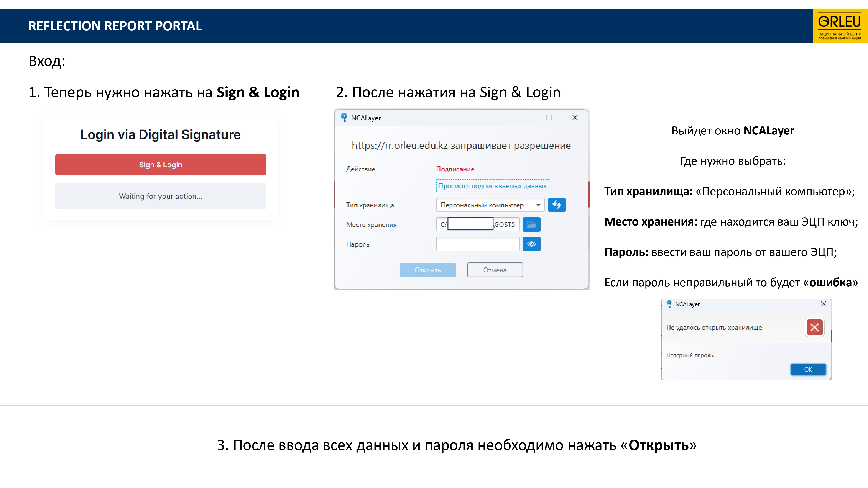Minimize the NCALayer window

524,118
